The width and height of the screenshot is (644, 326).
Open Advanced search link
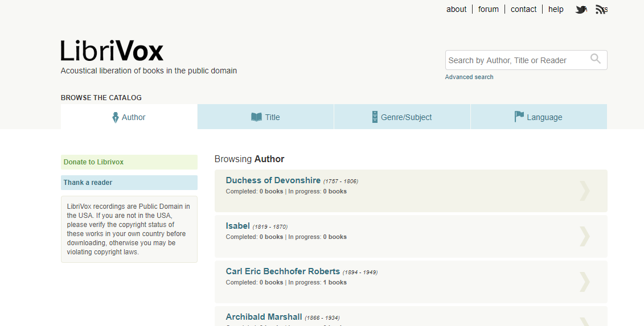pos(469,77)
